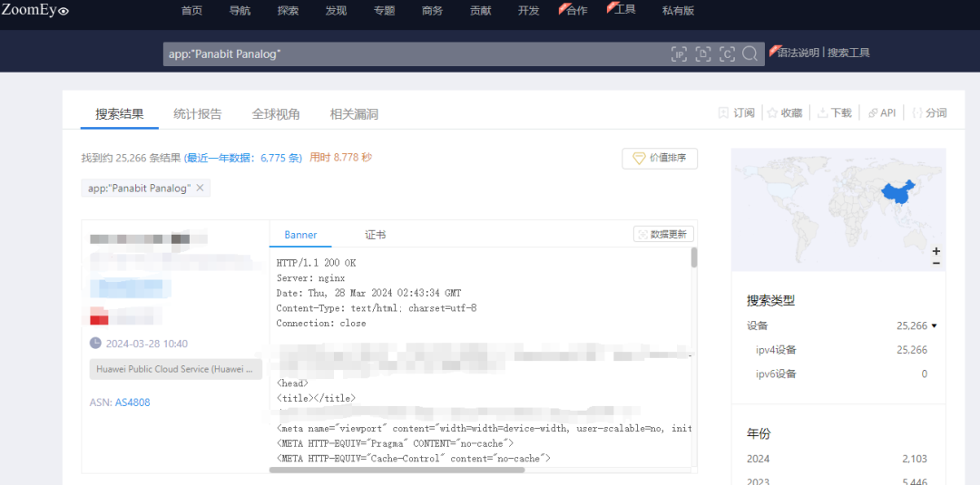
Task: Click the IP search icon in search bar
Action: (x=680, y=54)
